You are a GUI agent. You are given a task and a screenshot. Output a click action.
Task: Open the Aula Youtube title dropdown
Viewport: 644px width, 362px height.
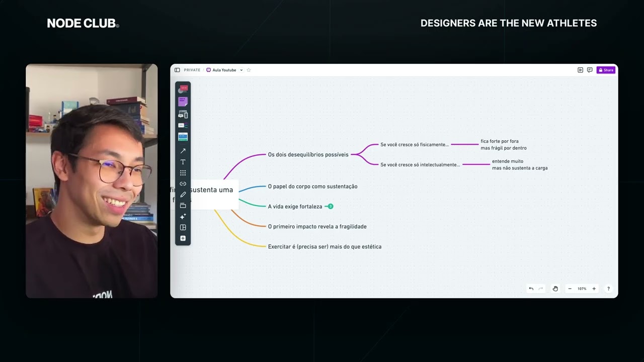click(242, 70)
